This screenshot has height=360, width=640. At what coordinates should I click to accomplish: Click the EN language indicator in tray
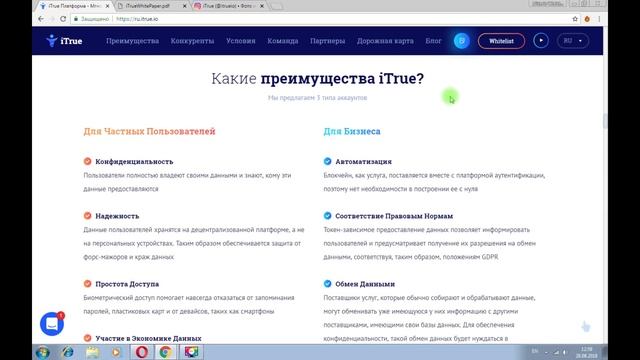tap(535, 351)
